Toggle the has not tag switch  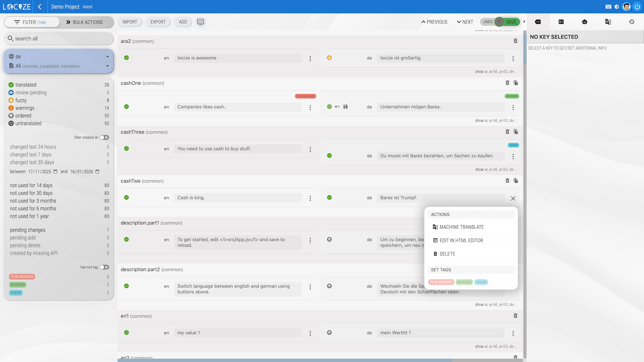tap(104, 267)
